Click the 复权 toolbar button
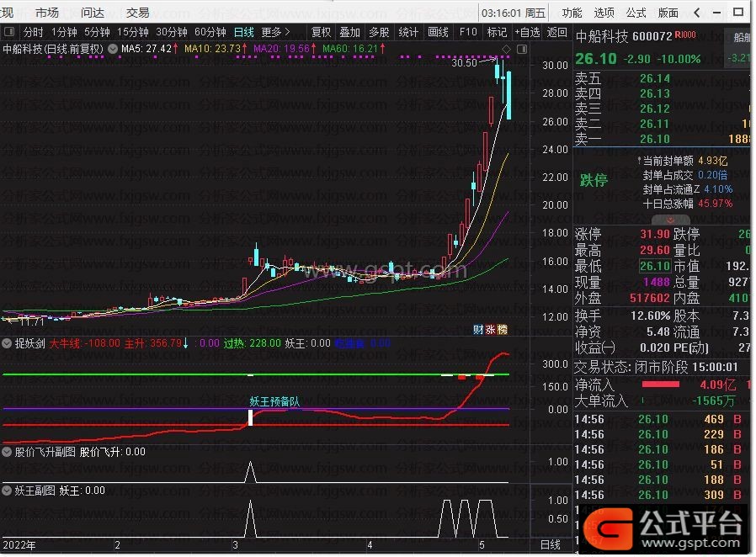This screenshot has width=756, height=557. click(321, 32)
